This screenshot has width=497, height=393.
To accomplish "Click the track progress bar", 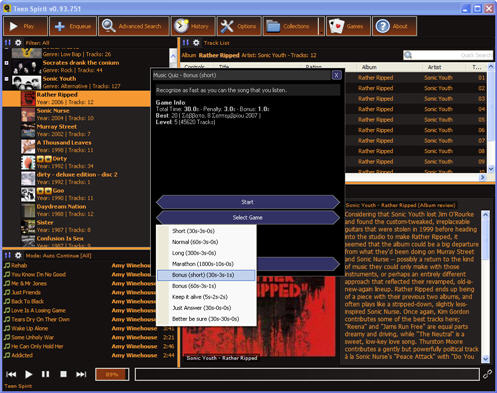I will pos(307,374).
